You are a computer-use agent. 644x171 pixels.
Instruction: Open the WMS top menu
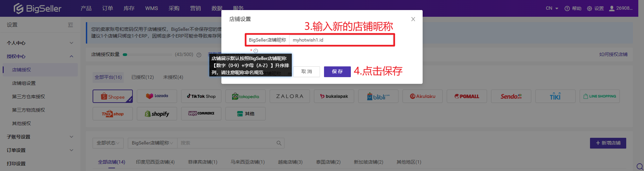click(152, 8)
